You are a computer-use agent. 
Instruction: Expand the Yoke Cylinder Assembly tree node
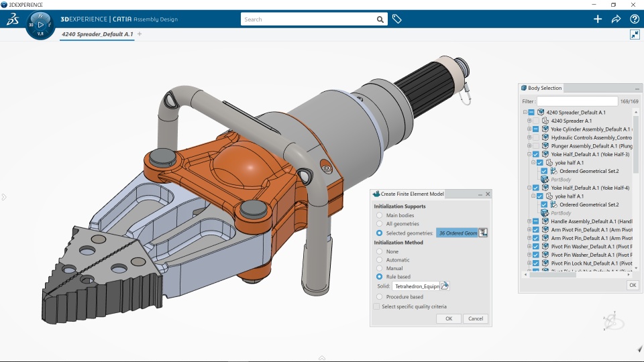point(529,129)
